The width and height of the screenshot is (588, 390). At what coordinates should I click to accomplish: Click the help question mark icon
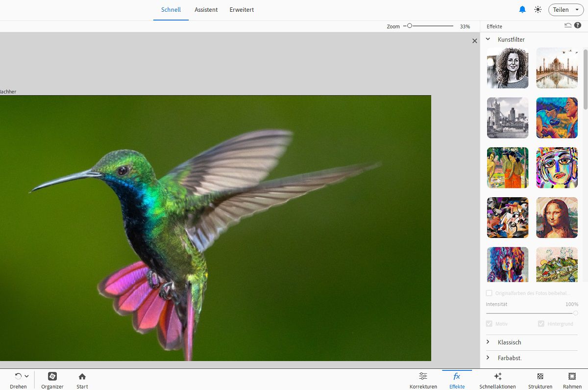tap(578, 26)
